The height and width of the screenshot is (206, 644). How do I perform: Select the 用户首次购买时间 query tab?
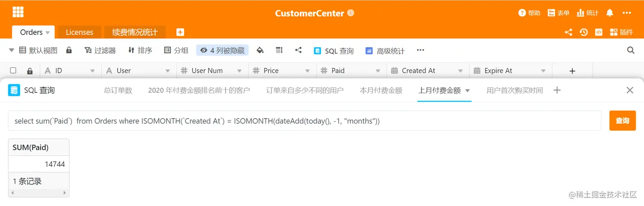[x=515, y=90]
